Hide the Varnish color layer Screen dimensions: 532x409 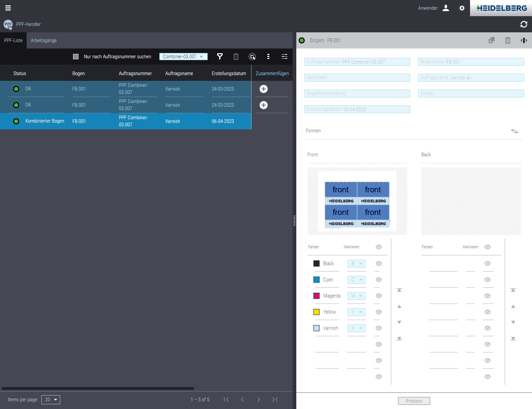click(379, 328)
